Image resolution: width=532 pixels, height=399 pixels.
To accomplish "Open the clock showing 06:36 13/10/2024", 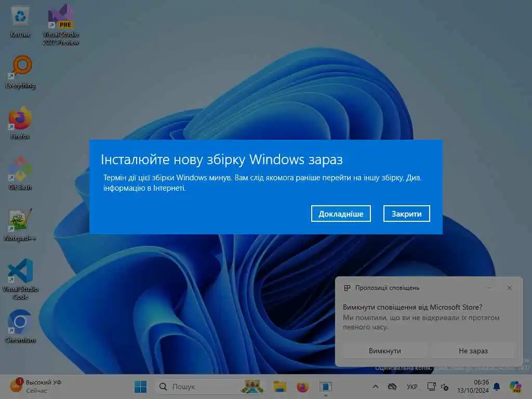I will point(473,386).
